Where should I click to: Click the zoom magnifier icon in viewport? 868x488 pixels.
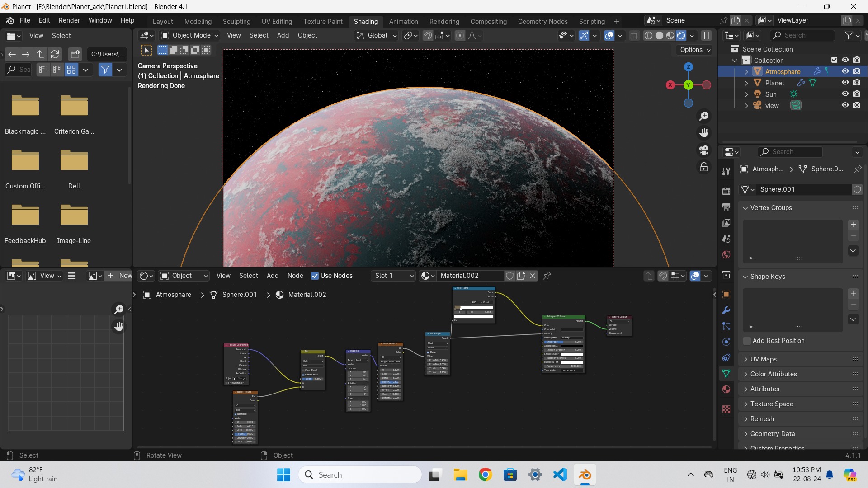click(x=704, y=117)
